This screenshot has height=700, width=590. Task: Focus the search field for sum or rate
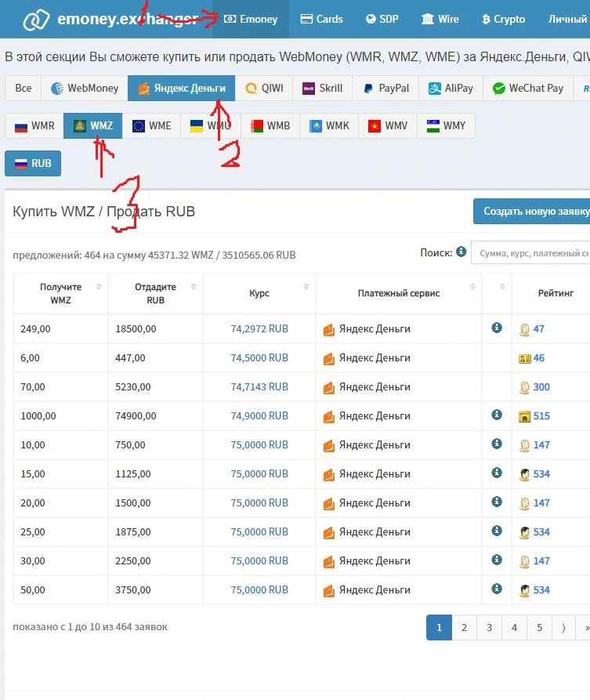[531, 253]
